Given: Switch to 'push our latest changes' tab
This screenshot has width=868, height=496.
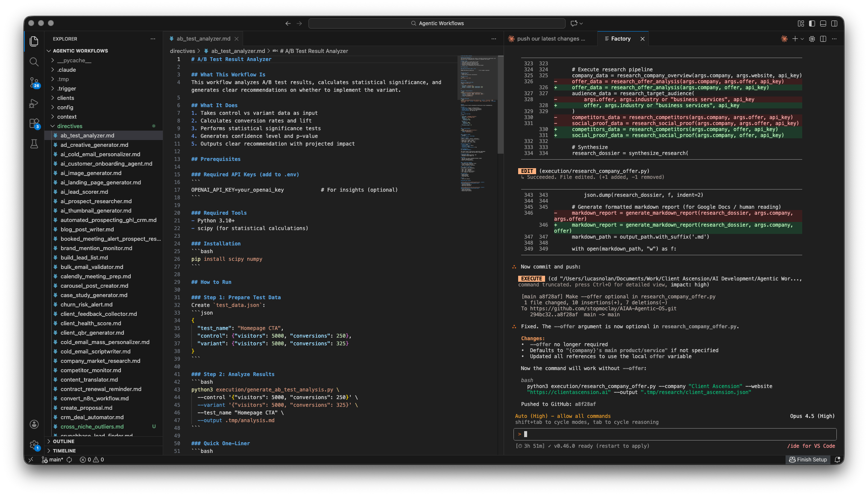Looking at the screenshot, I should pos(551,39).
